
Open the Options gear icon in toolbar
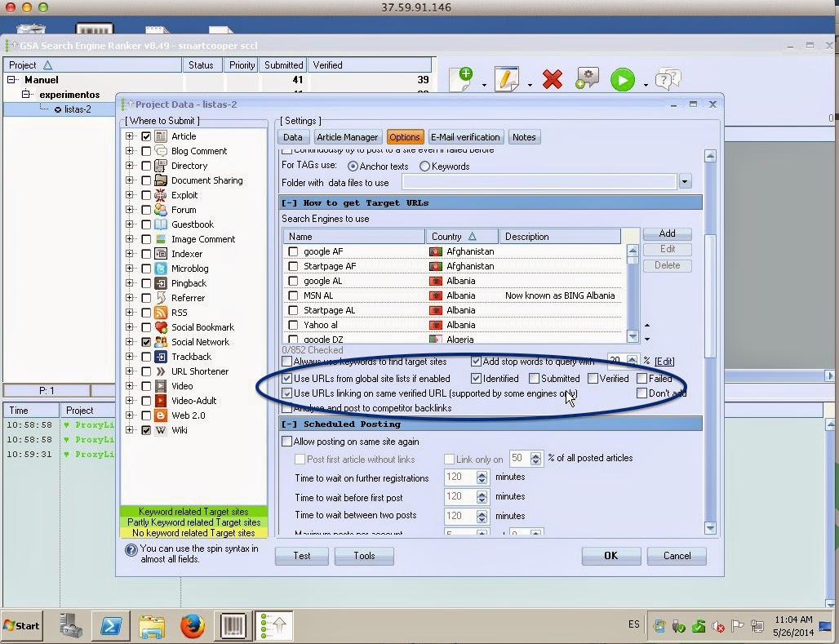coord(587,78)
